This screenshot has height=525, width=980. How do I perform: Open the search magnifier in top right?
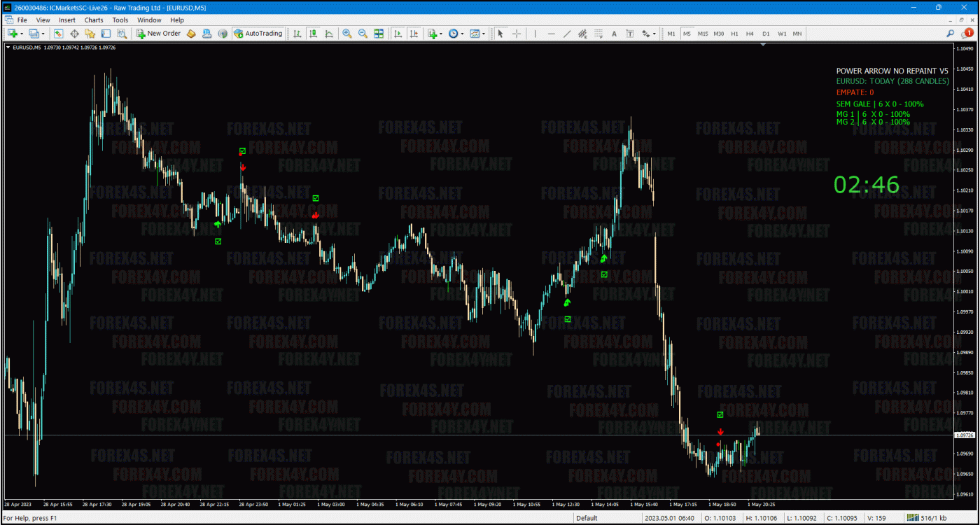pyautogui.click(x=950, y=34)
